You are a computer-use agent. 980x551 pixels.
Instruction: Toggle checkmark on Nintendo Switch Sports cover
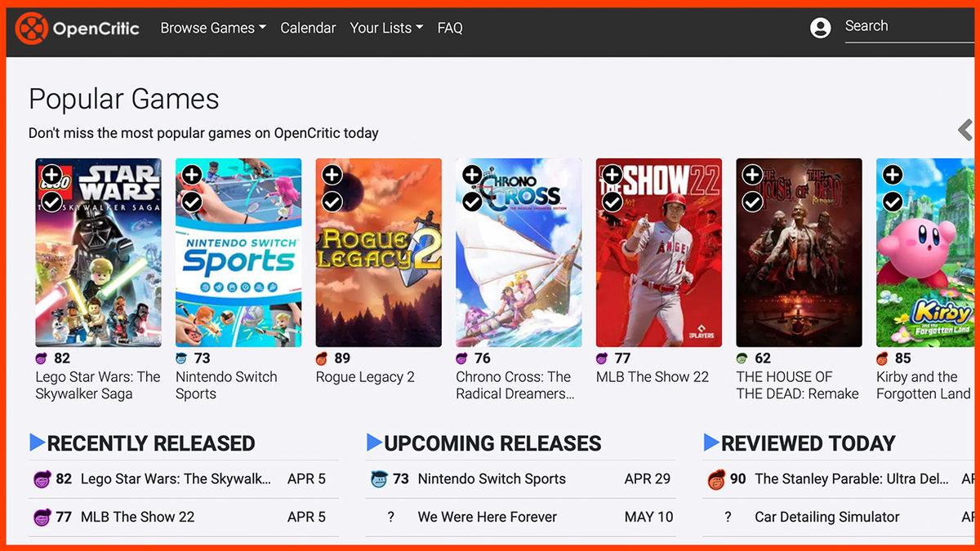coord(192,201)
